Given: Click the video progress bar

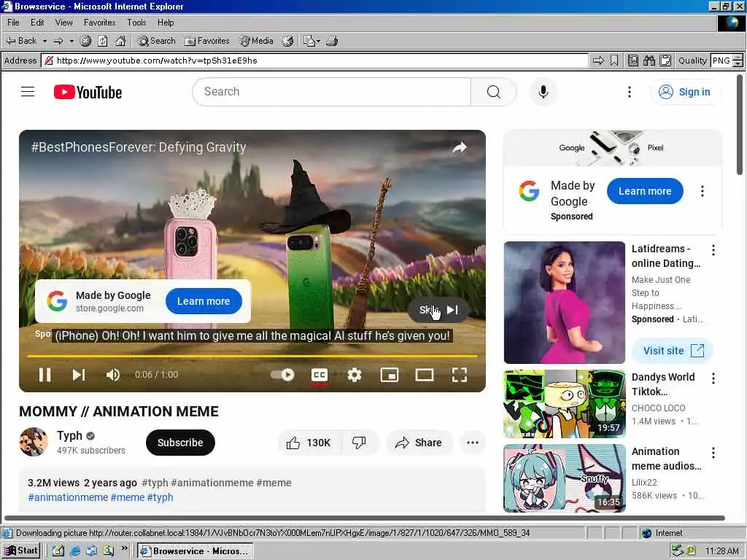Looking at the screenshot, I should pos(252,356).
